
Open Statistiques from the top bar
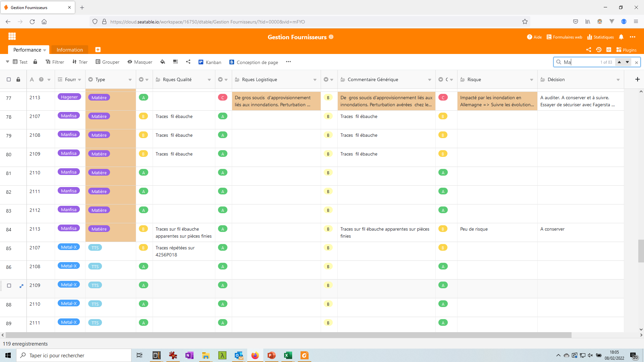click(x=600, y=37)
